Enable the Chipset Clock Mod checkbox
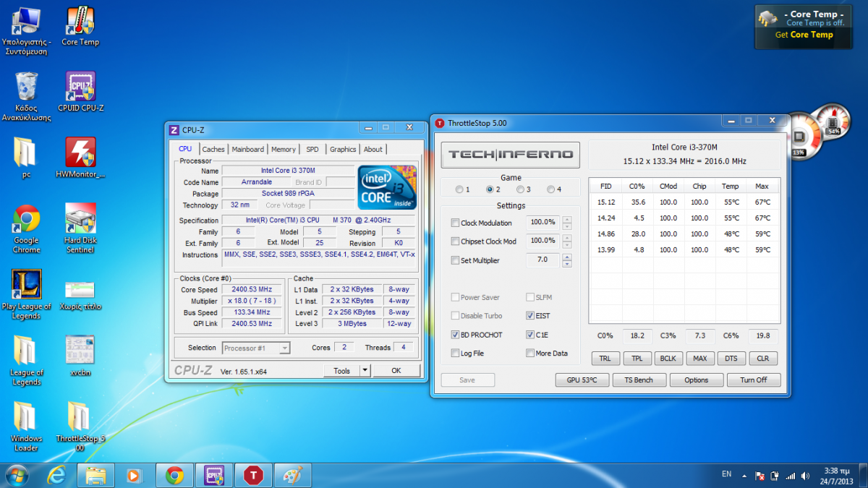This screenshot has width=868, height=488. click(455, 241)
